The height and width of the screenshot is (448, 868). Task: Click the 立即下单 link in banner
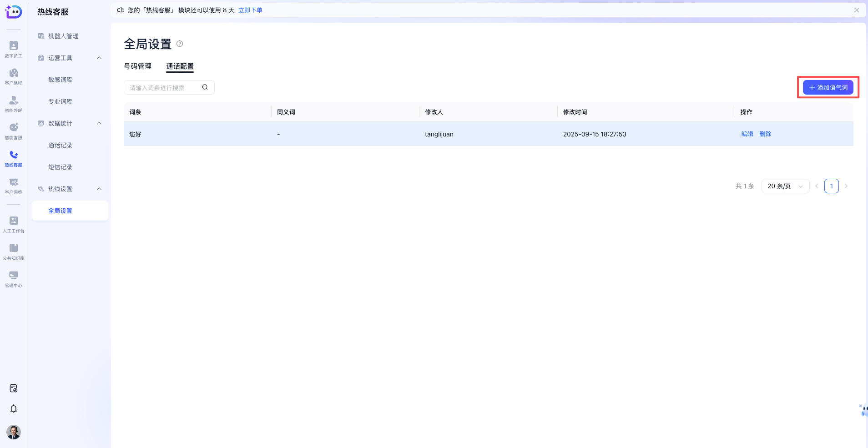click(x=250, y=10)
